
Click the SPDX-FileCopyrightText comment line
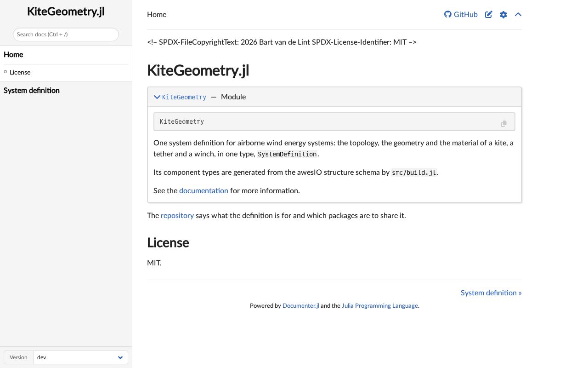coord(282,42)
